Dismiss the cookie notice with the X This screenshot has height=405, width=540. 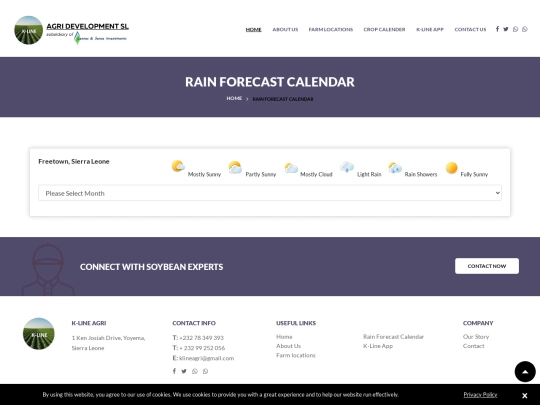(x=525, y=395)
